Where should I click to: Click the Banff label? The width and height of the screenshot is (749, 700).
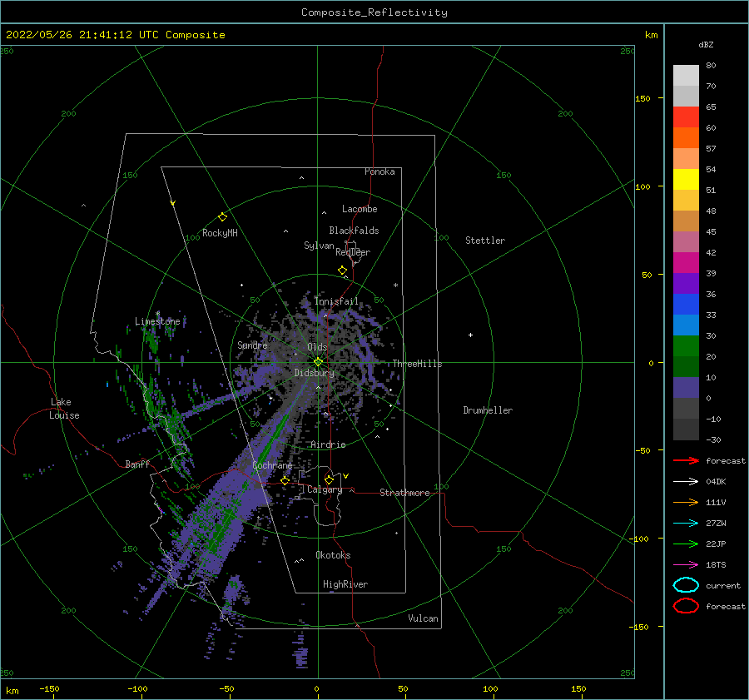[137, 464]
